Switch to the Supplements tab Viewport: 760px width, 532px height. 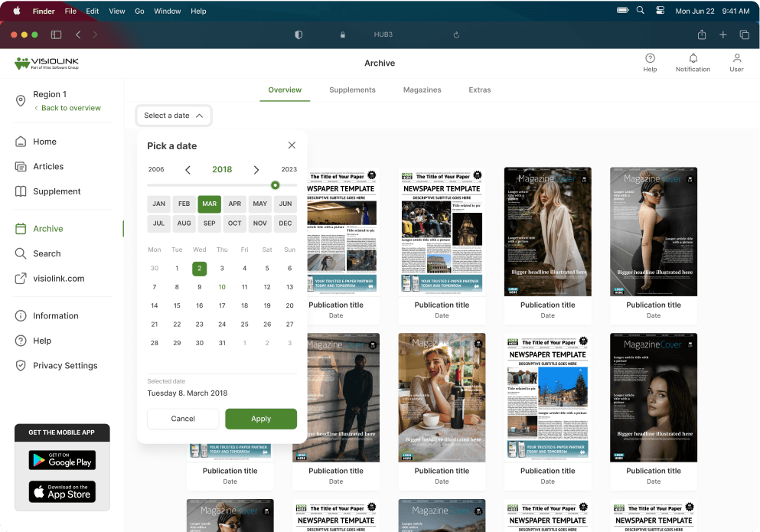[x=352, y=90]
